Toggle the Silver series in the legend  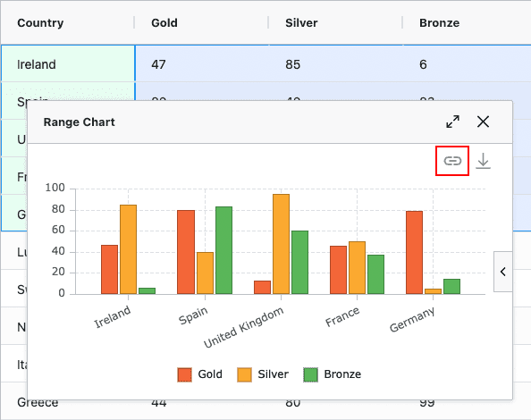(263, 374)
